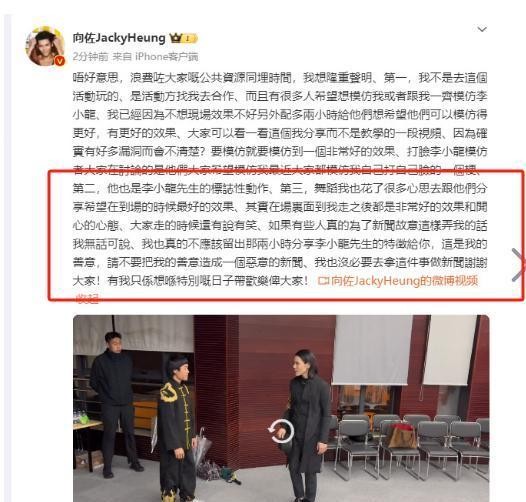Click the paragraph starting with 第二
The image size is (526, 502).
pyautogui.click(x=280, y=234)
